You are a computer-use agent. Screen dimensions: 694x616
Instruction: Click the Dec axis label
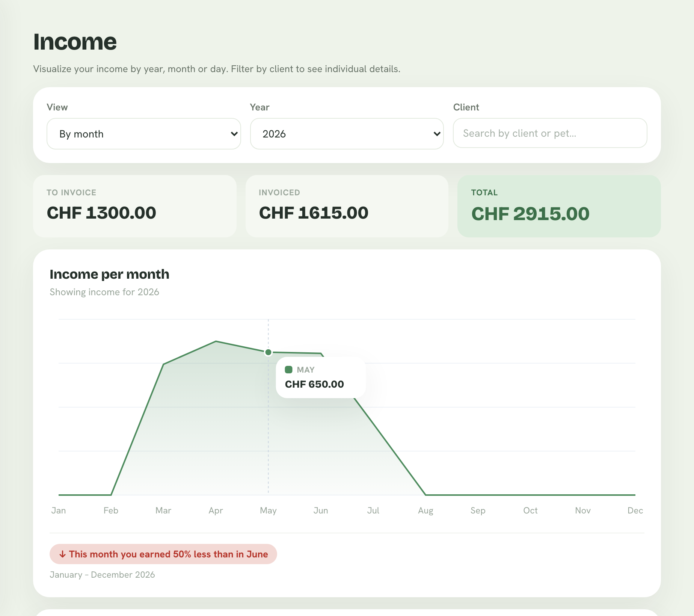[635, 510]
